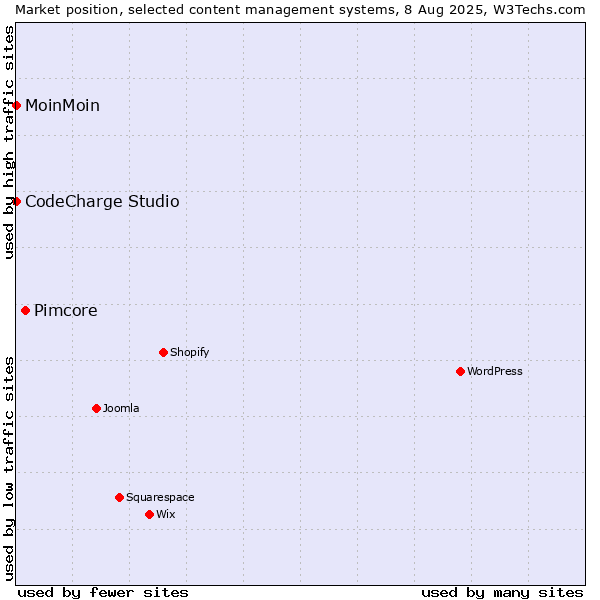Click the CodeCharge Studio red marker
This screenshot has height=600, width=600.
[x=16, y=201]
